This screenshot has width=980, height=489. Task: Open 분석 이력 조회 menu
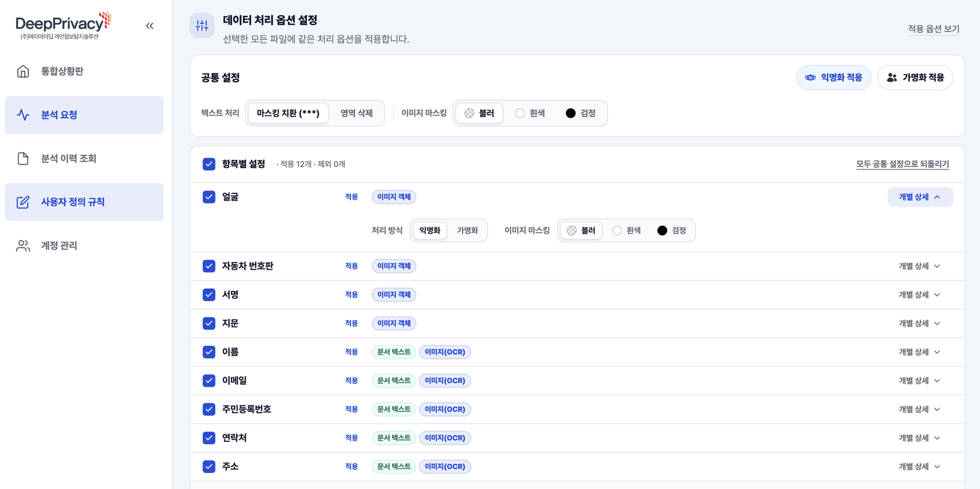[x=84, y=159]
